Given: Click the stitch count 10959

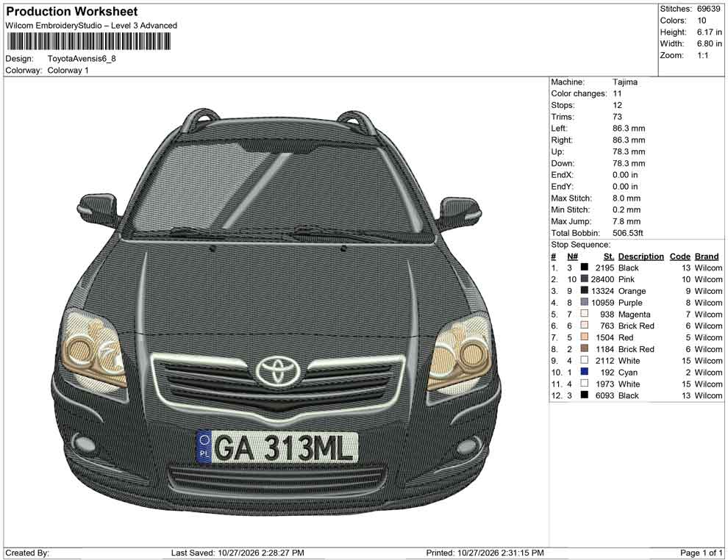Looking at the screenshot, I should [602, 303].
